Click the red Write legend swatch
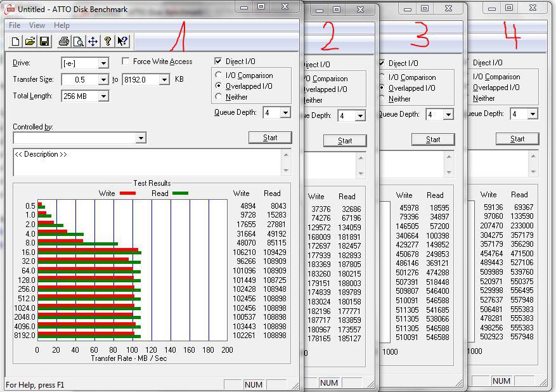 [127, 193]
